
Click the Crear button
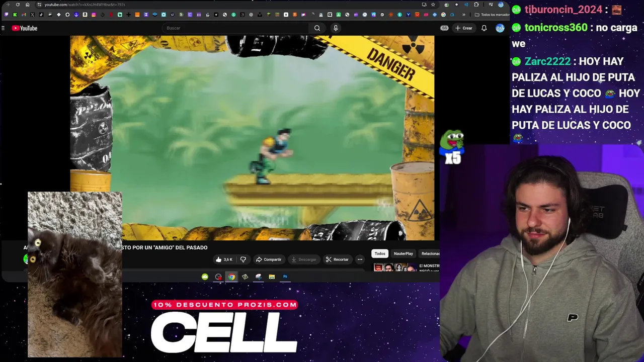(463, 28)
